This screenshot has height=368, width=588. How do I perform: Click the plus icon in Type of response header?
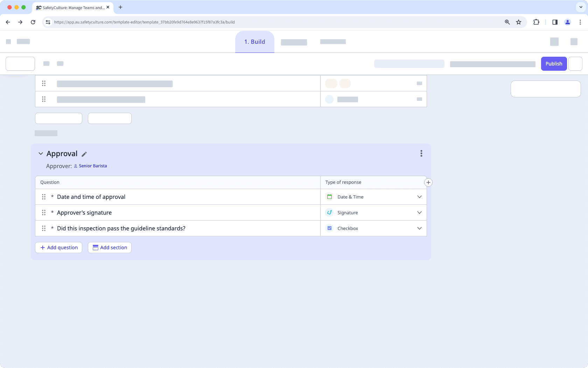tap(428, 182)
